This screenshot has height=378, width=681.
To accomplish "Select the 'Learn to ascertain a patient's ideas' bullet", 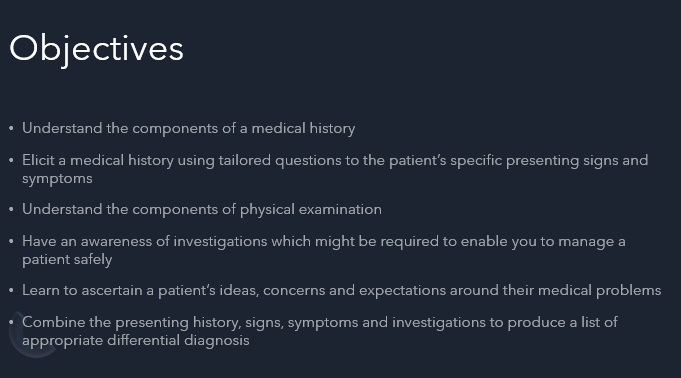I will point(341,290).
